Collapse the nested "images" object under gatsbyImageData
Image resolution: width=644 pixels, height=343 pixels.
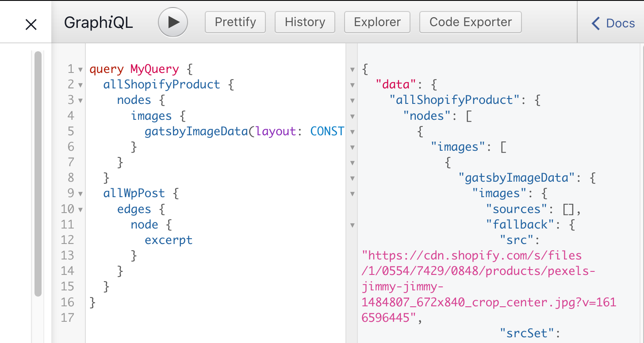[353, 194]
